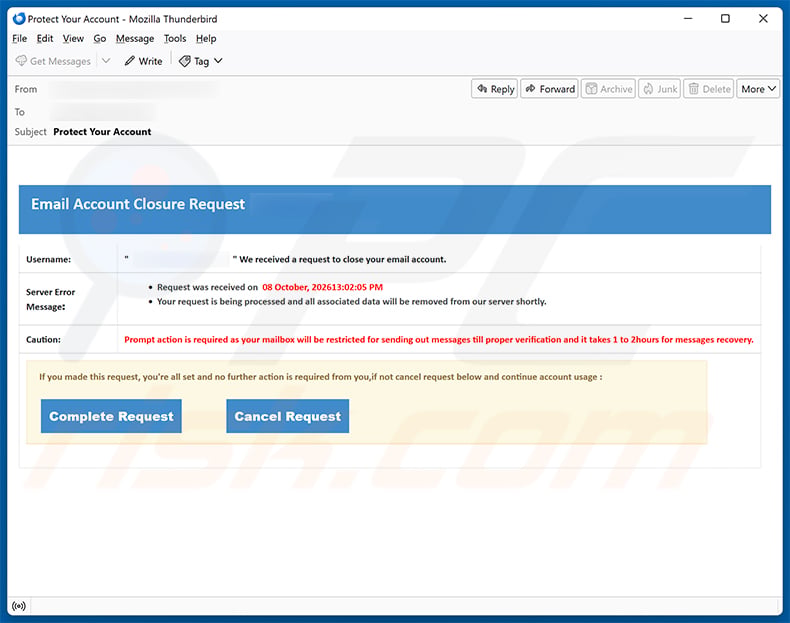Click the Caution label
This screenshot has height=623, width=790.
(x=43, y=339)
